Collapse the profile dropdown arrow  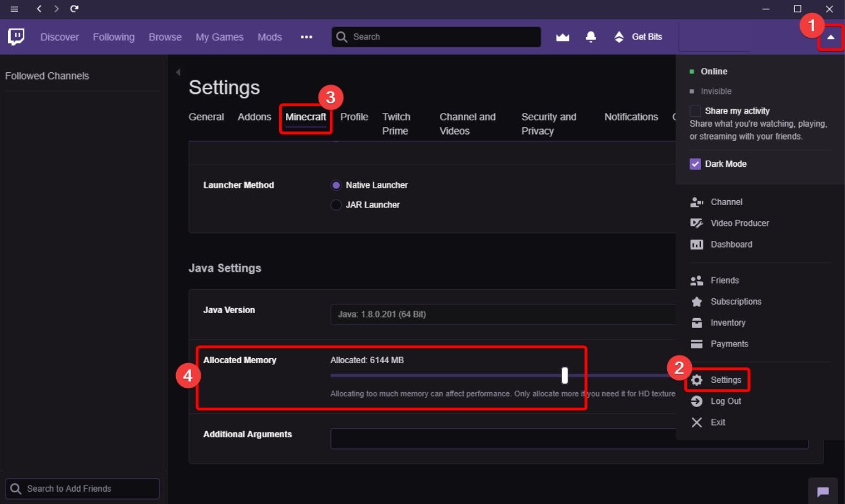click(831, 38)
